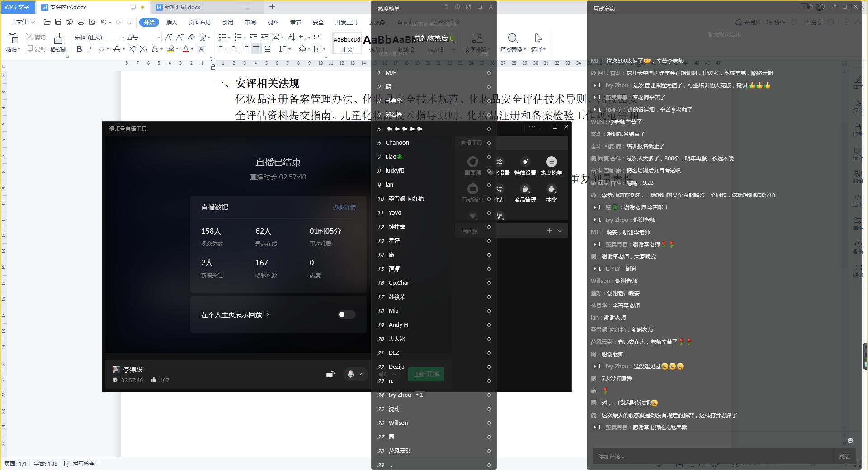Right align text in WPS
Viewport: 868px width, 470px height.
point(245,49)
